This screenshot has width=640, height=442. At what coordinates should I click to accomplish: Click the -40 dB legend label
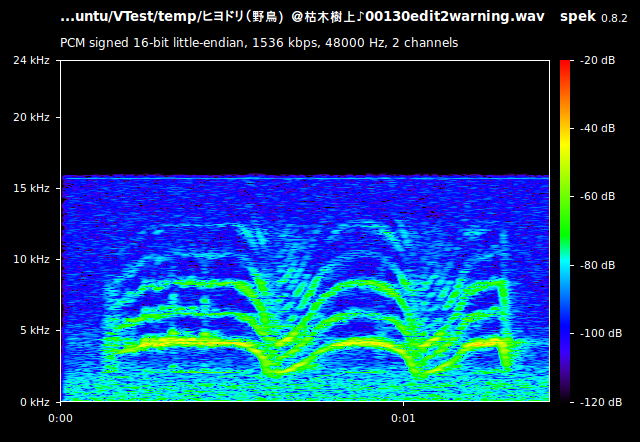(598, 129)
